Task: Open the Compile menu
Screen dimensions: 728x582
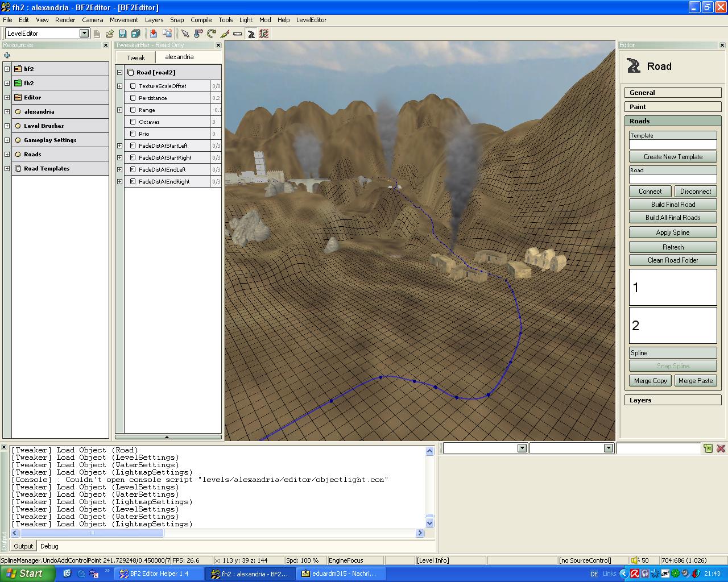Action: [x=201, y=20]
